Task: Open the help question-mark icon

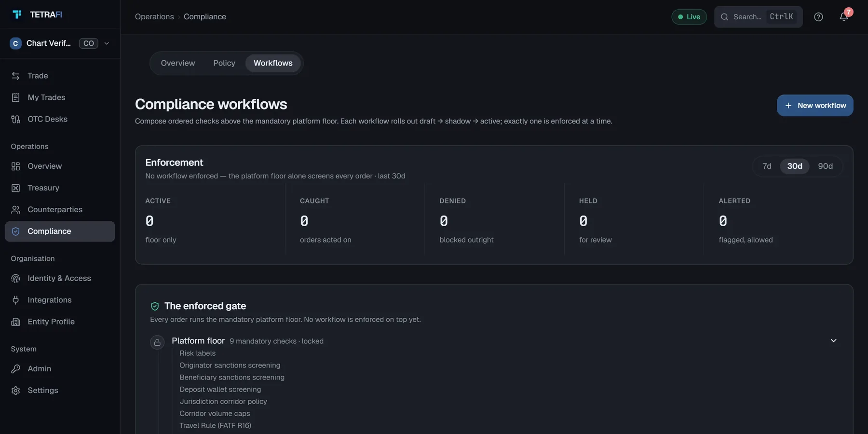Action: tap(818, 17)
